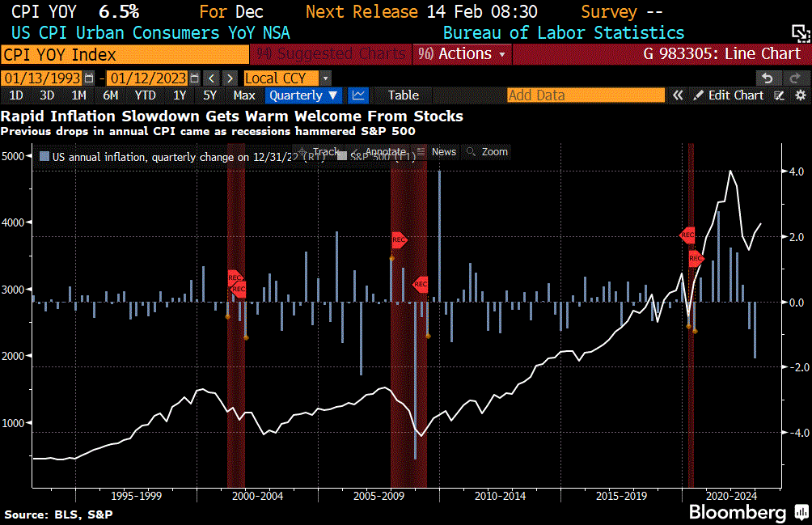Click the Bureau of Labor Statistics label

(564, 33)
